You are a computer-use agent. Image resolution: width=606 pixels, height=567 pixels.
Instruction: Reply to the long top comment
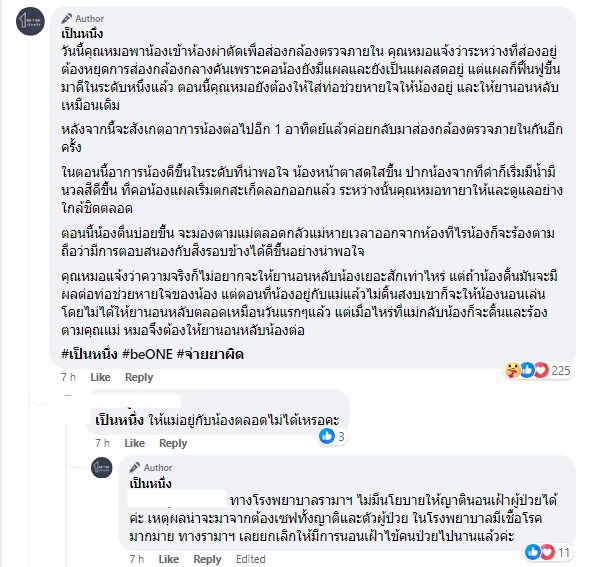pyautogui.click(x=139, y=377)
